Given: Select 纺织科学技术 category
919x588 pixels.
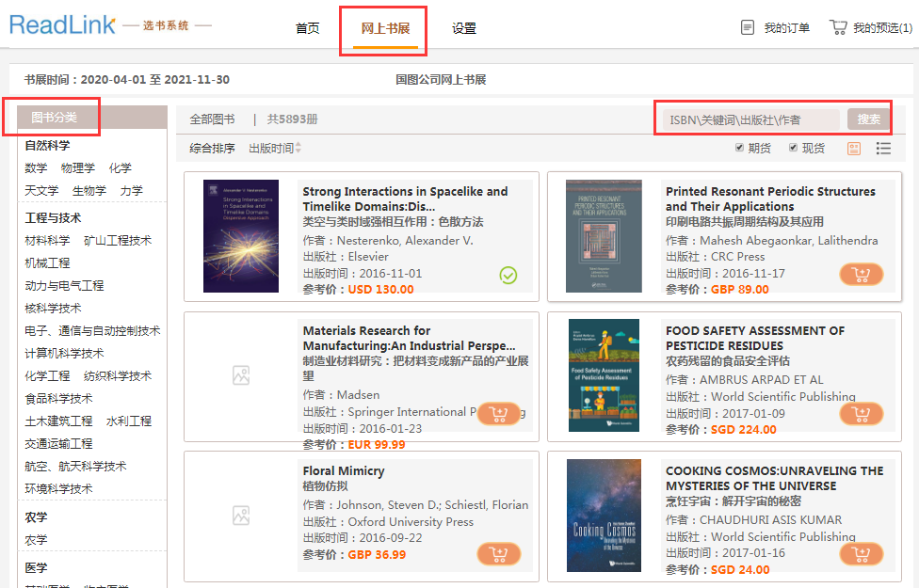Looking at the screenshot, I should (x=118, y=376).
